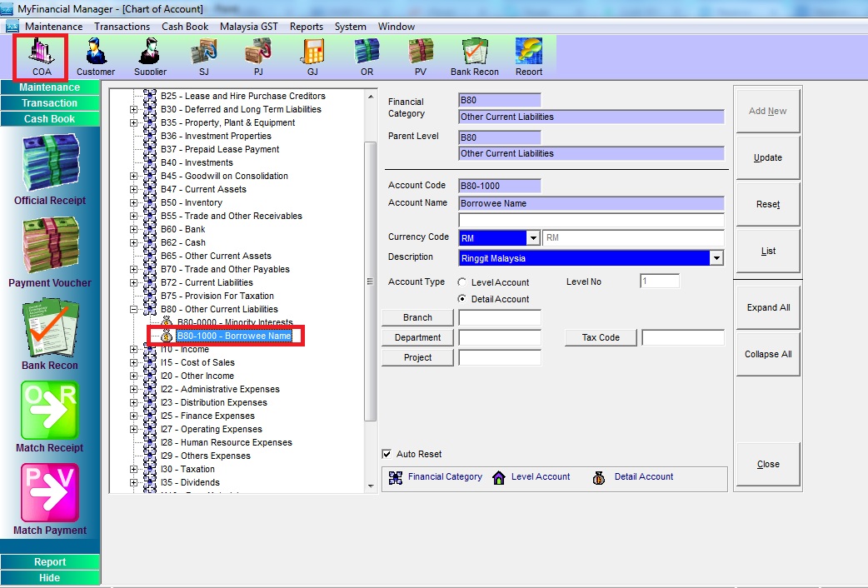
Task: Select the Level Account radio button
Action: [x=462, y=282]
